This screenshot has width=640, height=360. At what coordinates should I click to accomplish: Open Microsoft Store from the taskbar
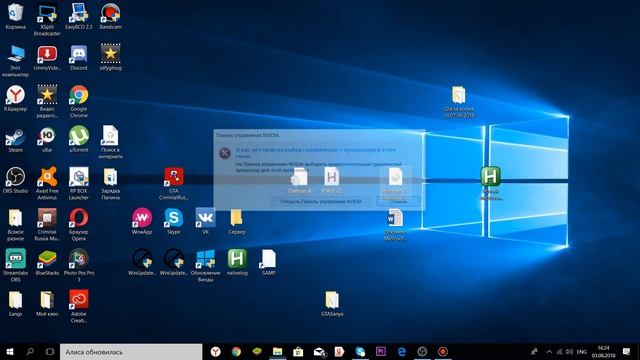pos(298,351)
